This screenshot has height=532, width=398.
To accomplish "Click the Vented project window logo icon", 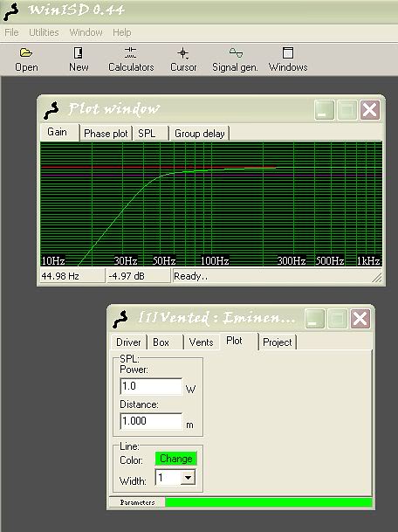I will tap(120, 319).
